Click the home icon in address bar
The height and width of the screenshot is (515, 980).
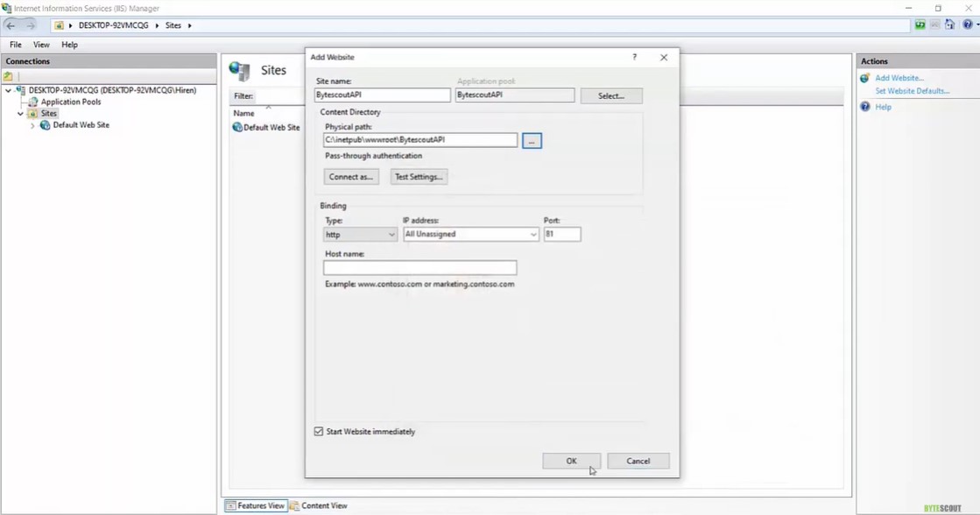(x=59, y=25)
